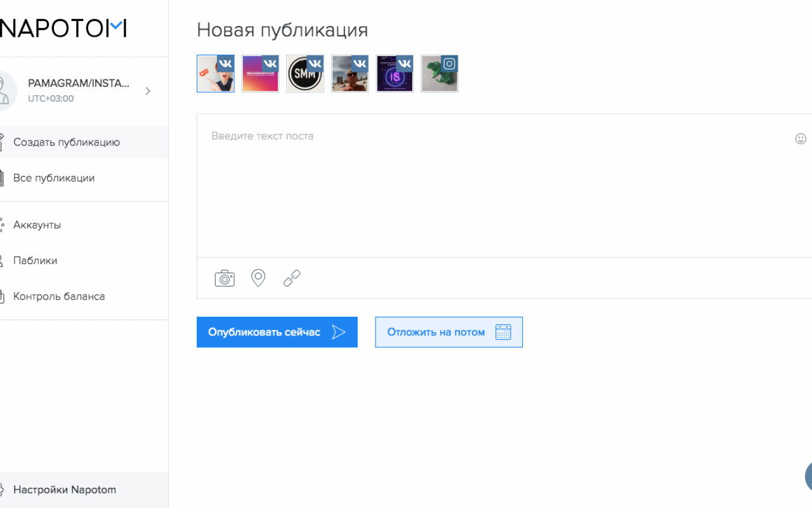The height and width of the screenshot is (508, 812).
Task: Select the first VK account thumbnail with the woman
Action: [216, 74]
